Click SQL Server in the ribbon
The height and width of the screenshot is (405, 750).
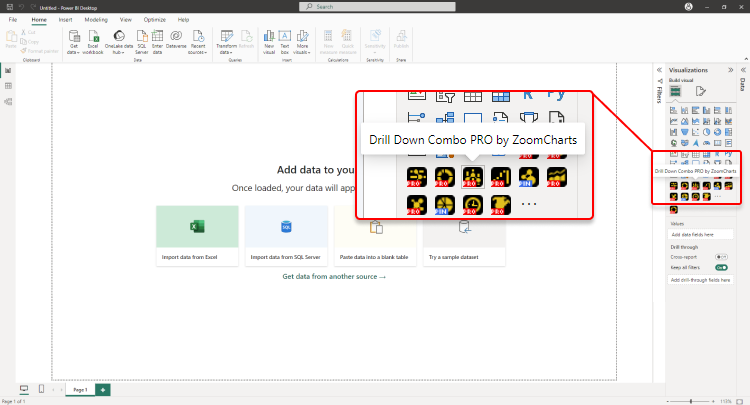click(x=142, y=43)
